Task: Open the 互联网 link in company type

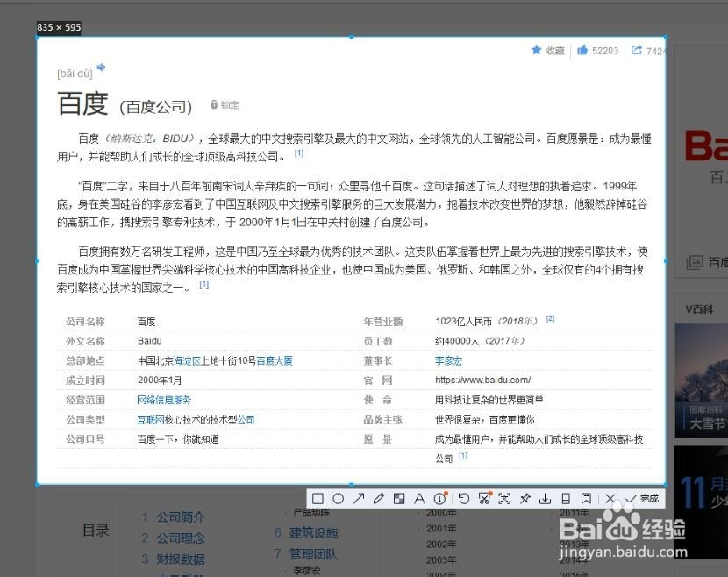Action: (x=151, y=420)
